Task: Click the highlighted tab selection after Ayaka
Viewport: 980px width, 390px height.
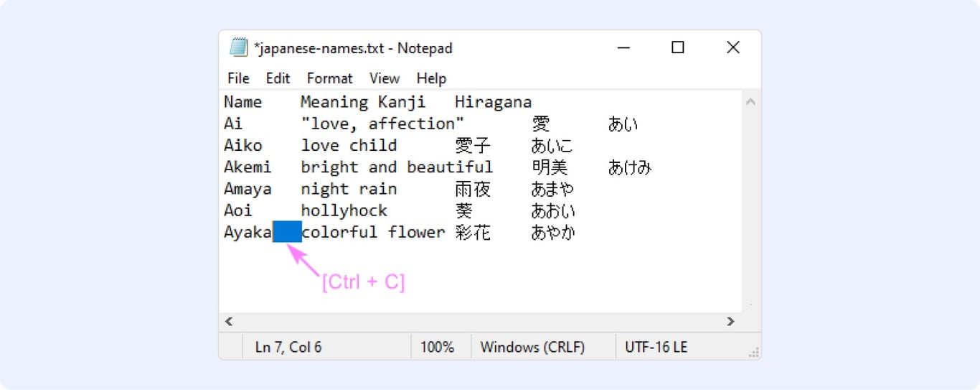Action: pos(287,232)
